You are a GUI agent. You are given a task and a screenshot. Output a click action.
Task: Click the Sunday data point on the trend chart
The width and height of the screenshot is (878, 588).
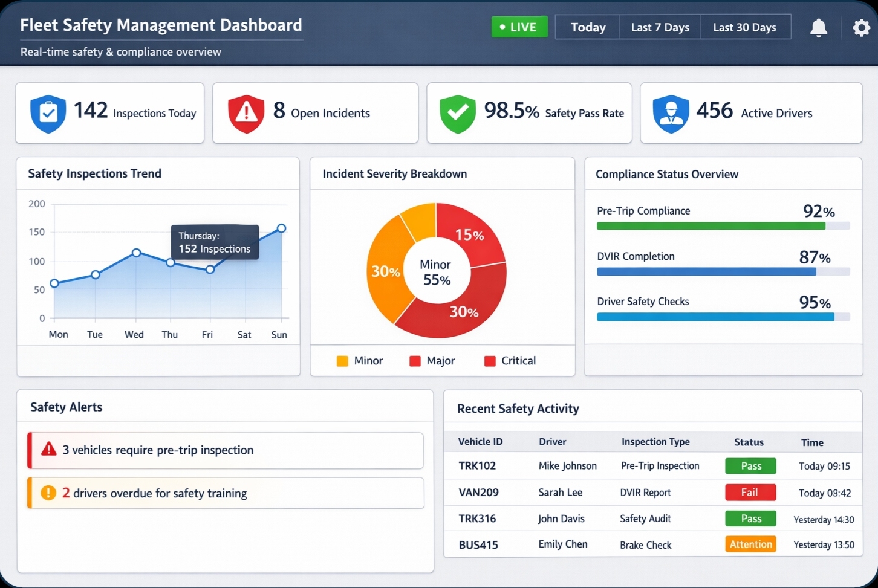tap(281, 228)
